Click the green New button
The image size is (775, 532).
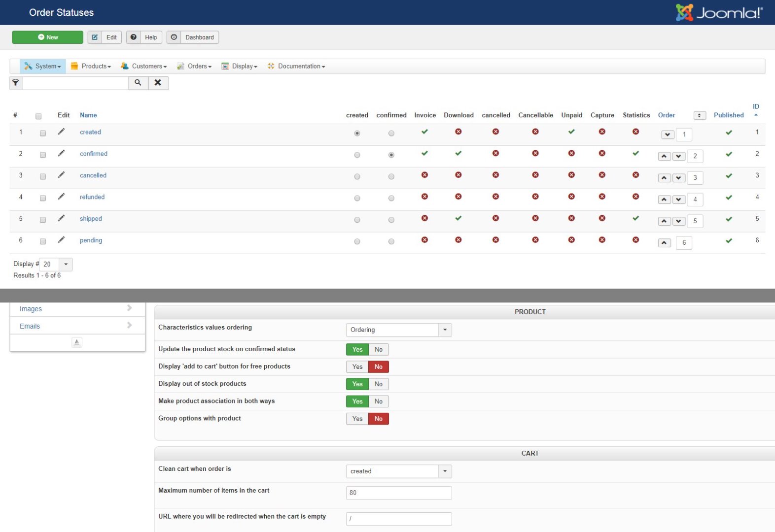click(x=48, y=37)
